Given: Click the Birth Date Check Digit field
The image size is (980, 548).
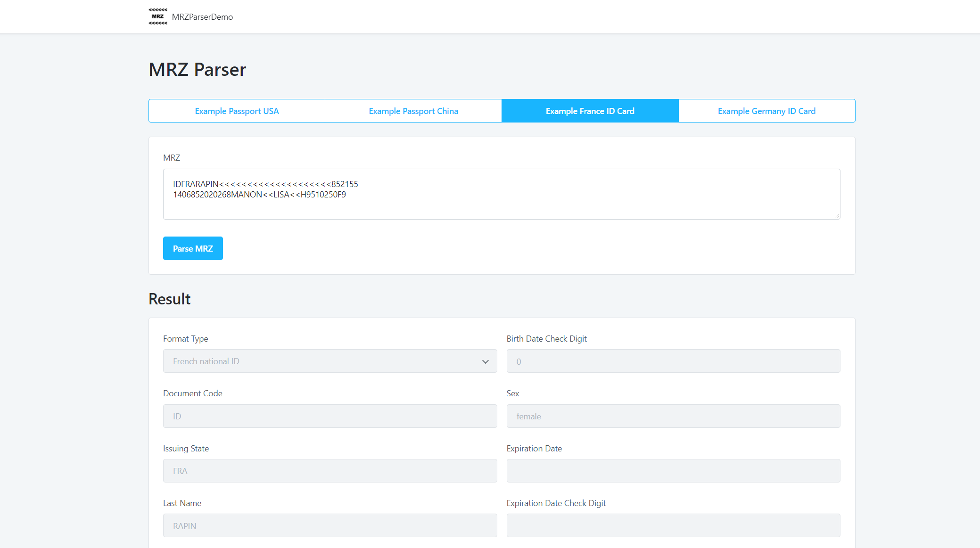Looking at the screenshot, I should (x=673, y=361).
